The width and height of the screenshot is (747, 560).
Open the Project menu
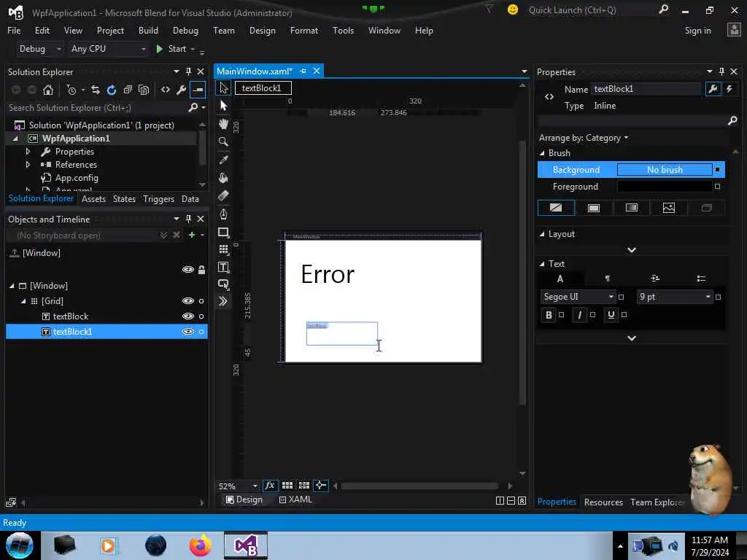[x=110, y=31]
